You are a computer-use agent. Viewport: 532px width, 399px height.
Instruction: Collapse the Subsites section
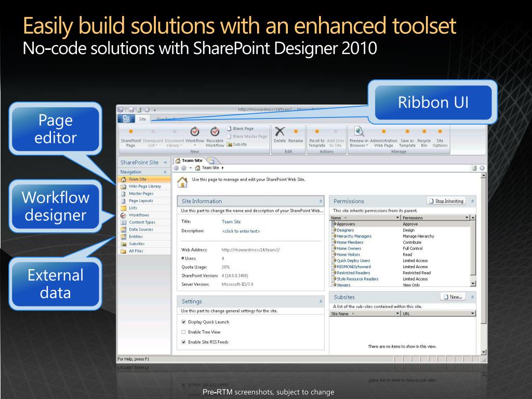coord(472,297)
